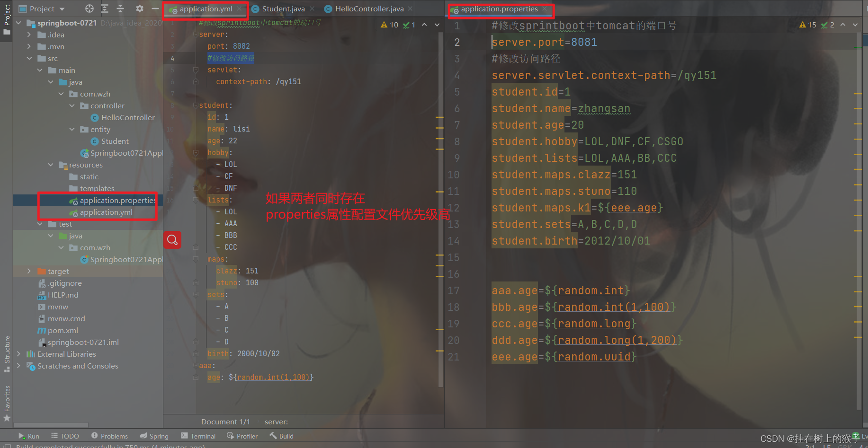Screen dimensions: 868x448
Task: Close the Student.java tab
Action: pos(312,9)
